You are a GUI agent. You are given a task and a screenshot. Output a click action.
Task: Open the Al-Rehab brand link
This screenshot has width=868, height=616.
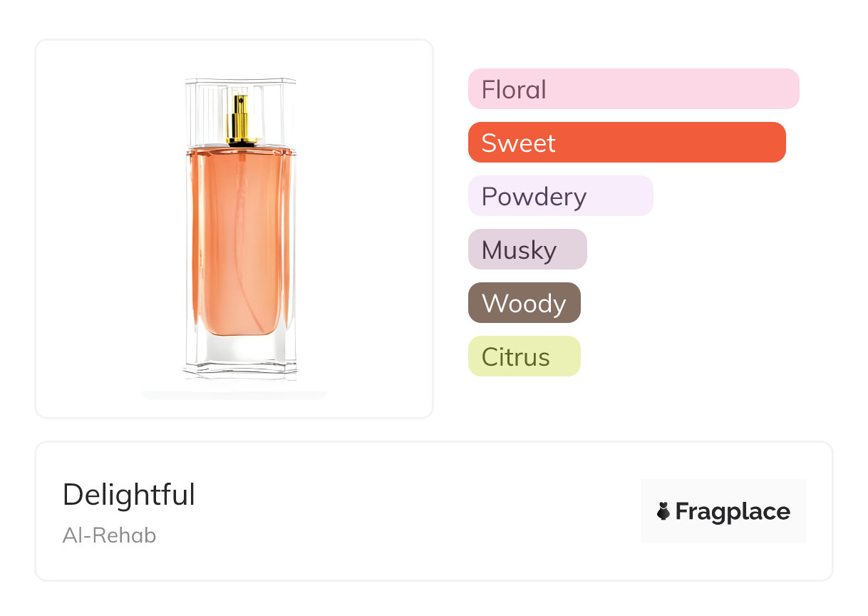pyautogui.click(x=109, y=535)
